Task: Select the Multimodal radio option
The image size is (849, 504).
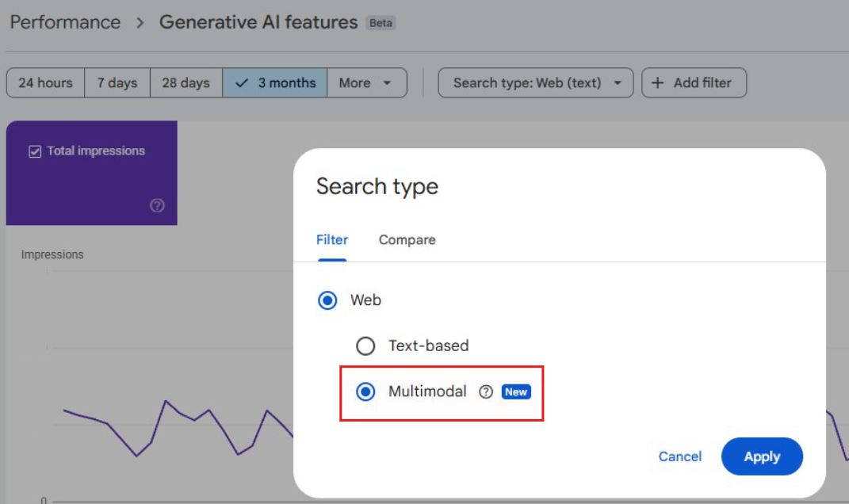Action: coord(365,391)
